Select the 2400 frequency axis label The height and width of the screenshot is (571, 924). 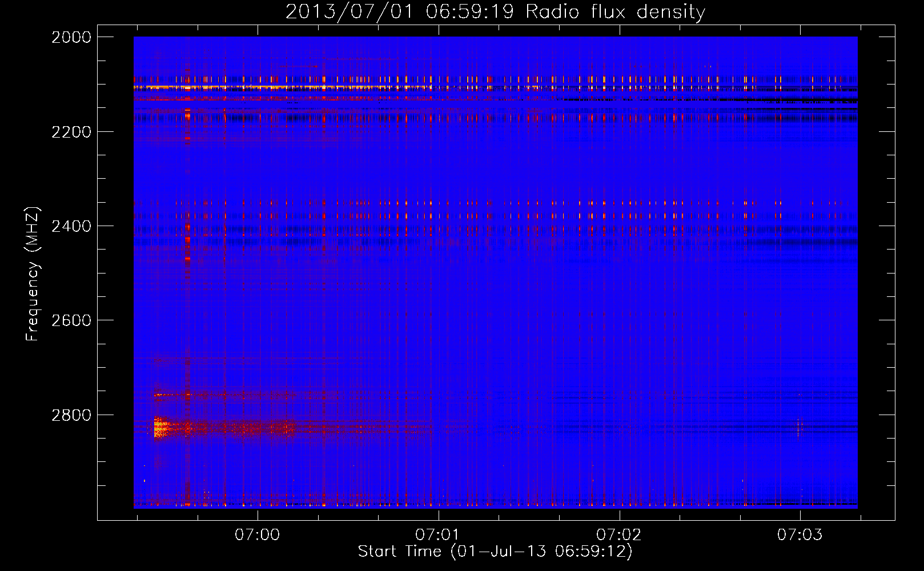pyautogui.click(x=71, y=226)
